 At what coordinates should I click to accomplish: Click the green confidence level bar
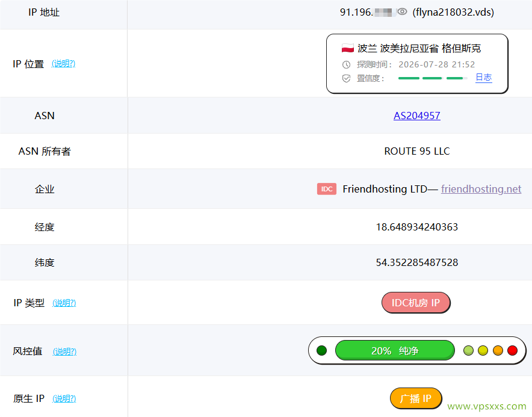click(433, 78)
